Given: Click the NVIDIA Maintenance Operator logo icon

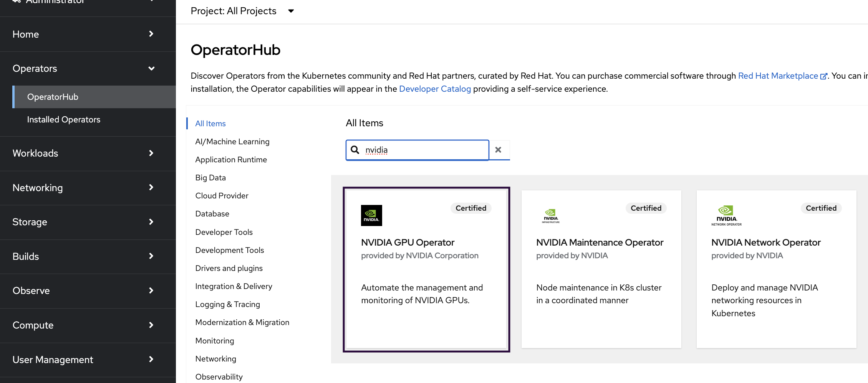Looking at the screenshot, I should pyautogui.click(x=550, y=216).
